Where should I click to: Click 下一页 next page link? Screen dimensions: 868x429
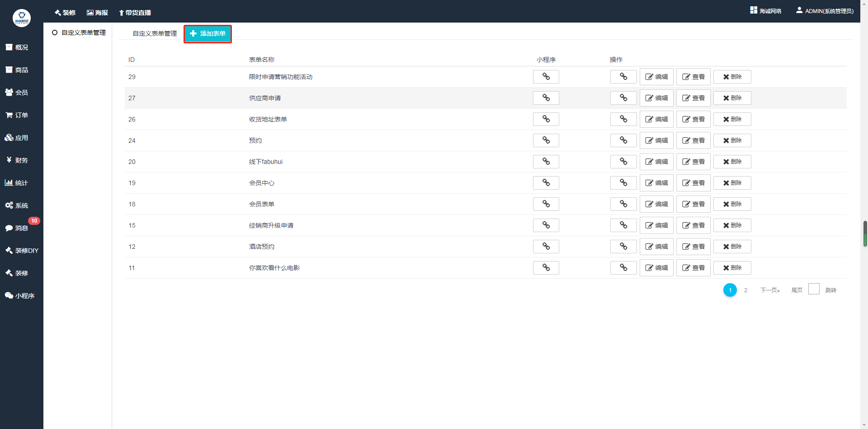pos(770,290)
